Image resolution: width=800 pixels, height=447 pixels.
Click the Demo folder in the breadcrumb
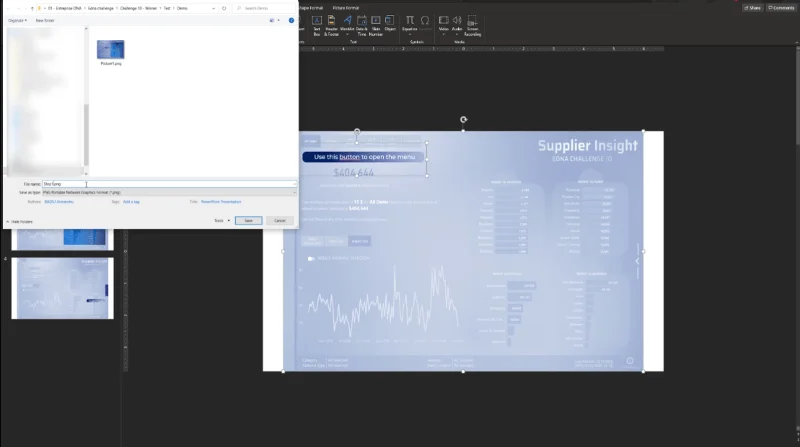click(182, 8)
